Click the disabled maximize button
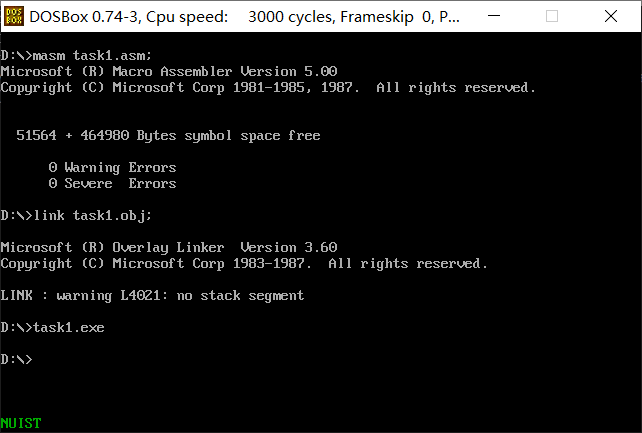Viewport: 642px width, 433px height. pyautogui.click(x=552, y=16)
